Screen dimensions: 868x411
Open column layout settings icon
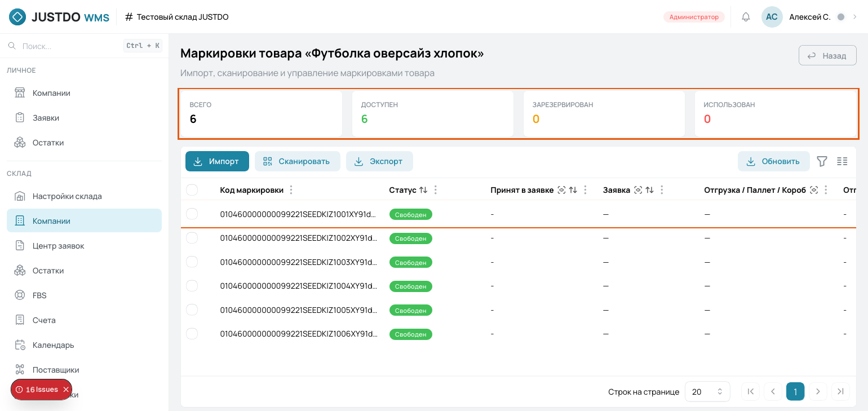(842, 161)
